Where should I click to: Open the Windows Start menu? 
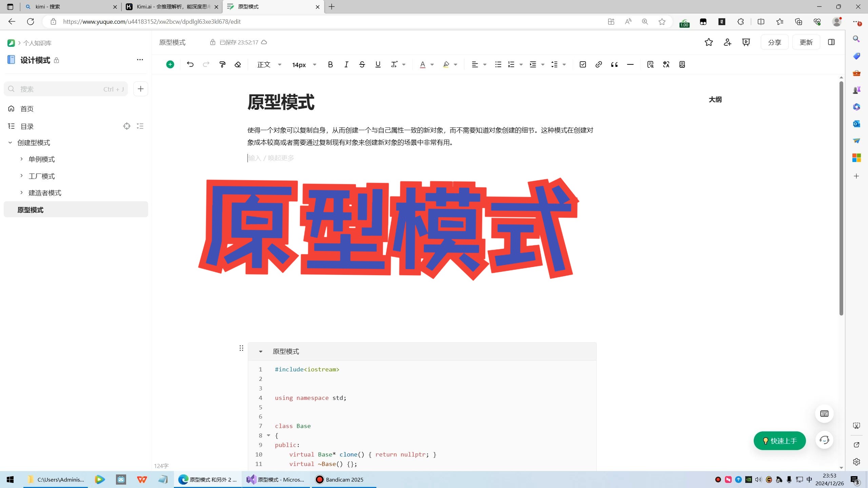pos(10,480)
